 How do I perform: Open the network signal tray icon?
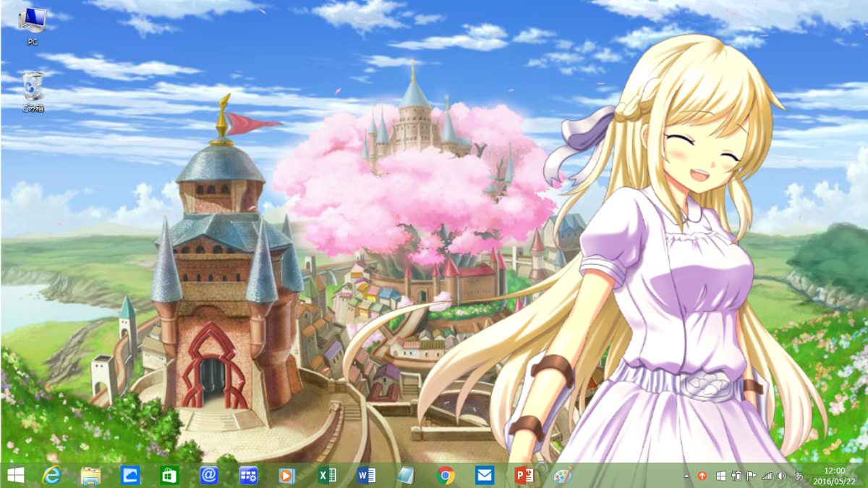[x=767, y=476]
